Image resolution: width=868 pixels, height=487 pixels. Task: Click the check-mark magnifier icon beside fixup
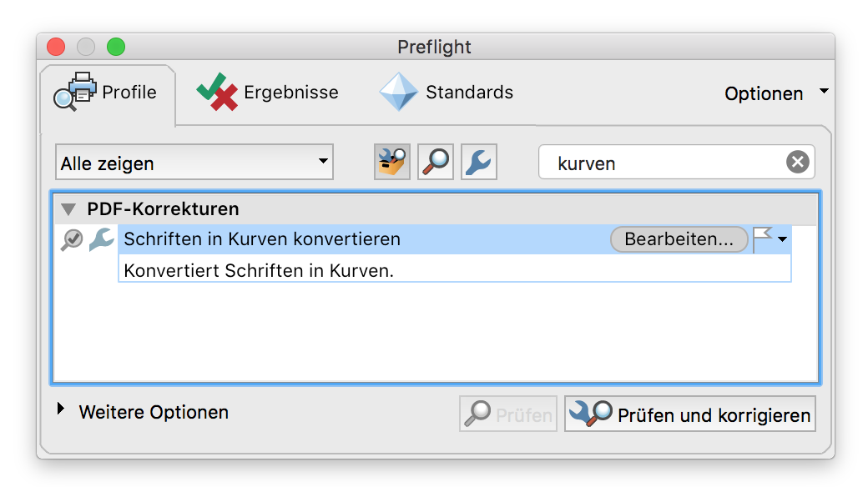click(x=72, y=239)
